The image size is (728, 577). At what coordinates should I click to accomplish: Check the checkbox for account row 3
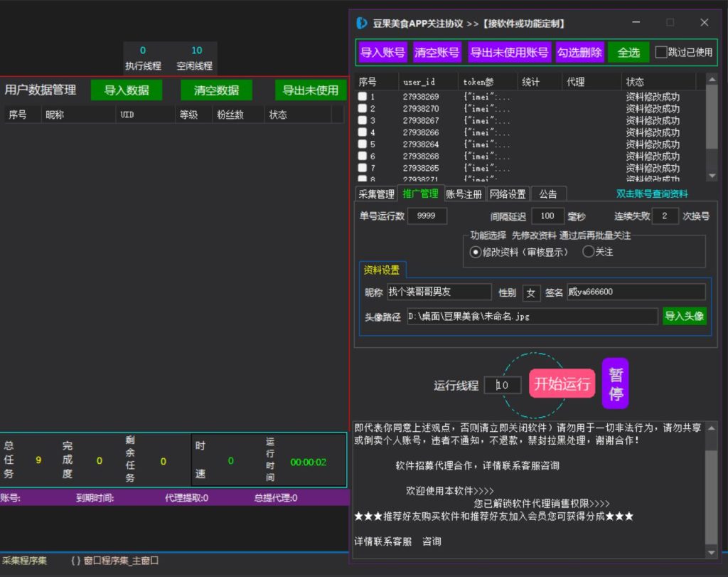pyautogui.click(x=362, y=120)
